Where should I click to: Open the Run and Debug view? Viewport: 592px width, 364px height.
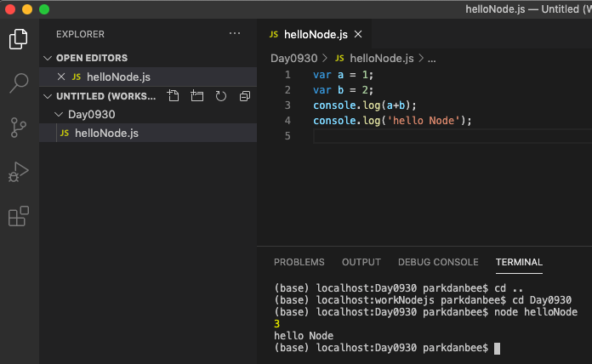19,172
